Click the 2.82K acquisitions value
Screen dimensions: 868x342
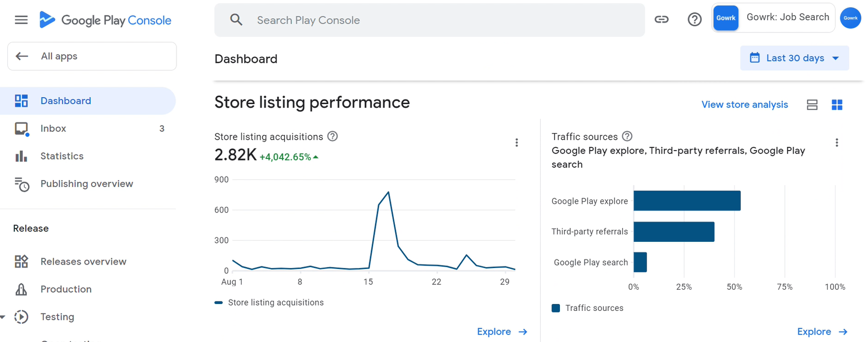click(x=236, y=155)
